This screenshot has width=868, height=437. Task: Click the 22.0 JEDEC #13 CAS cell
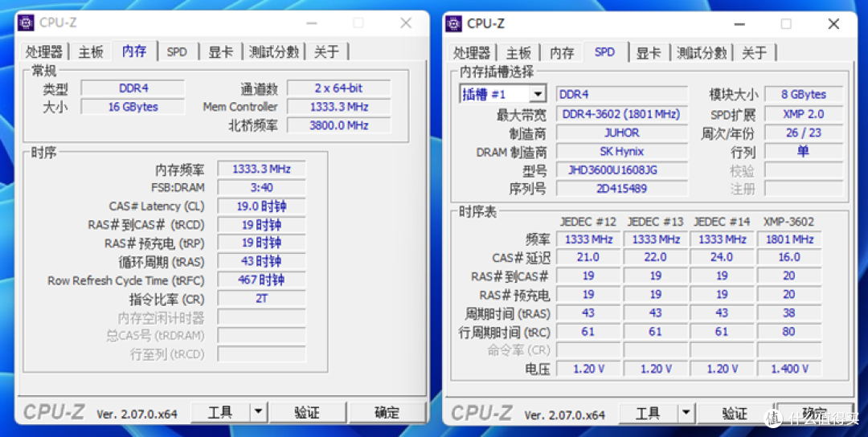click(x=656, y=257)
